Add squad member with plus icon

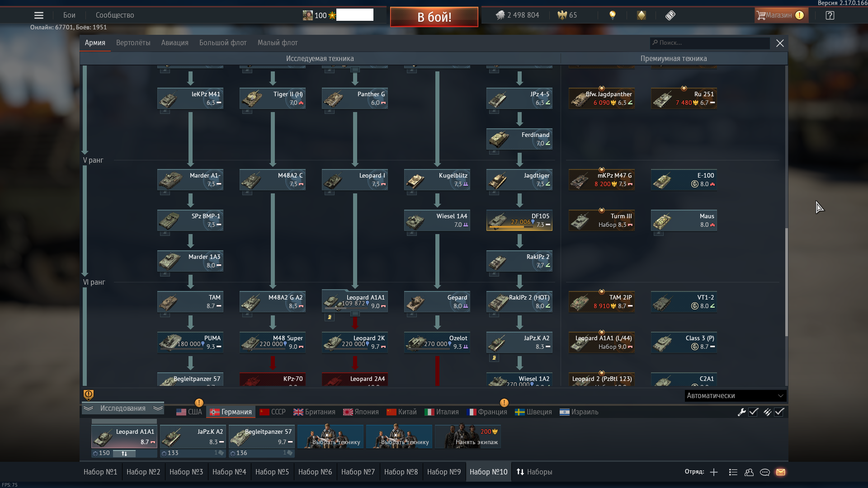pos(714,472)
